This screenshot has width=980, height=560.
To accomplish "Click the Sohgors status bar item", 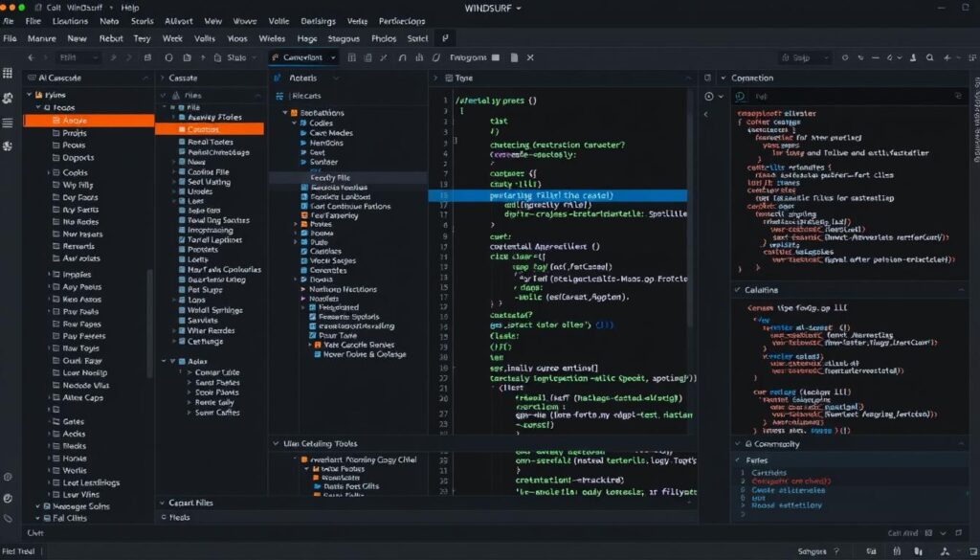I will click(x=812, y=552).
